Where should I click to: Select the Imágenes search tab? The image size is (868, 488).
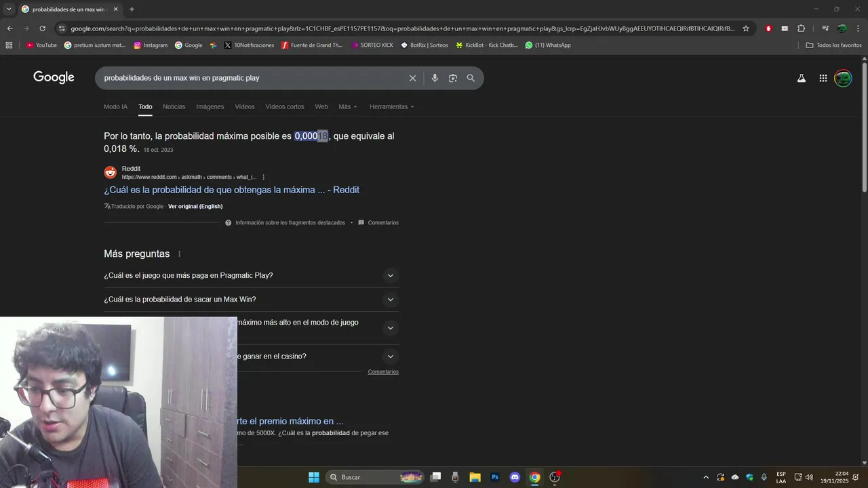tap(210, 107)
